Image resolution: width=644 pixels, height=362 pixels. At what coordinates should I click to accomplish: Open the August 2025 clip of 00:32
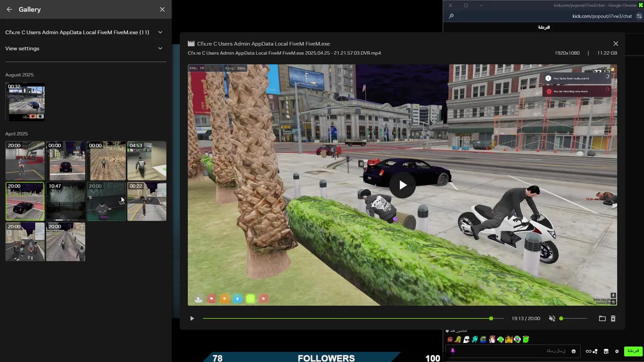coord(25,102)
